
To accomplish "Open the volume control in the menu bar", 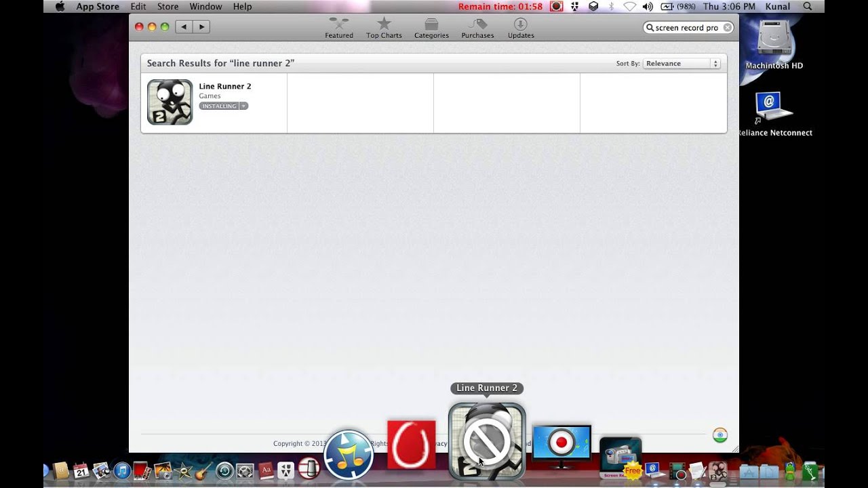I will point(648,6).
